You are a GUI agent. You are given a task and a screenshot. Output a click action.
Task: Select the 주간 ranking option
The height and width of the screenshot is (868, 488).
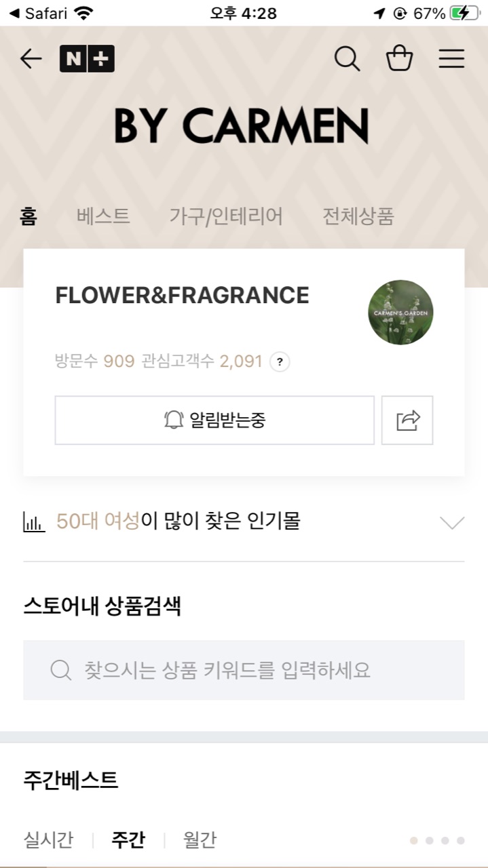point(128,840)
